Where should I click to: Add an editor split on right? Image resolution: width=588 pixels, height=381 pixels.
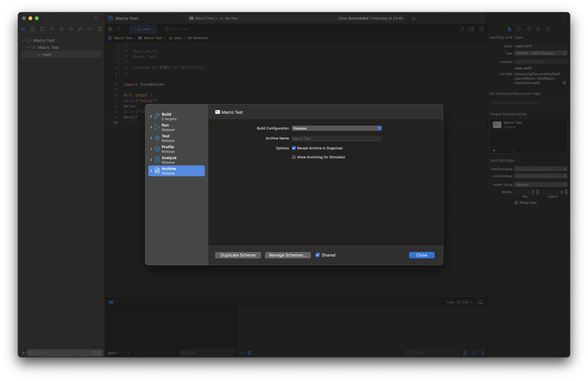coord(482,29)
